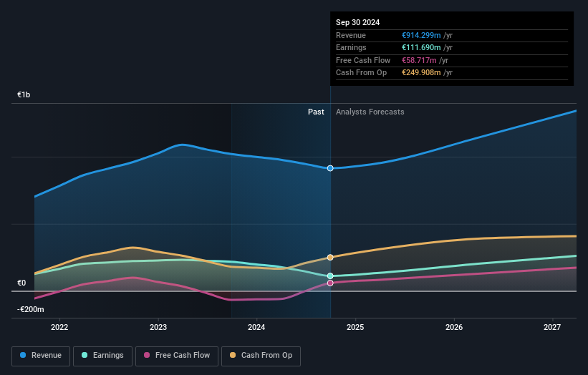Viewport: 588px width, 375px height.
Task: Click the €1b y-axis label
Action: tap(24, 94)
